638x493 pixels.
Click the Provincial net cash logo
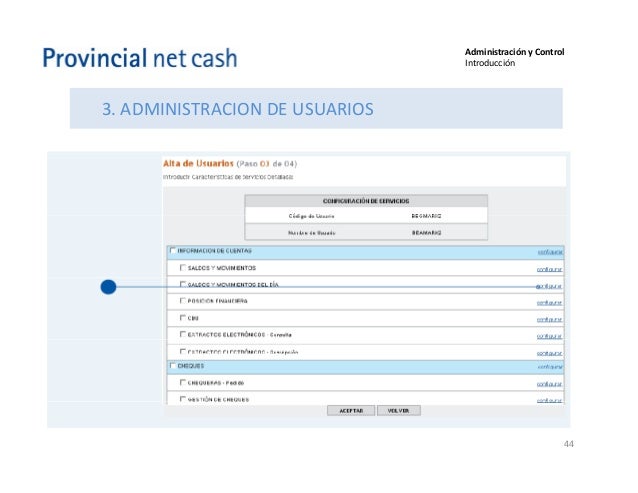[140, 58]
